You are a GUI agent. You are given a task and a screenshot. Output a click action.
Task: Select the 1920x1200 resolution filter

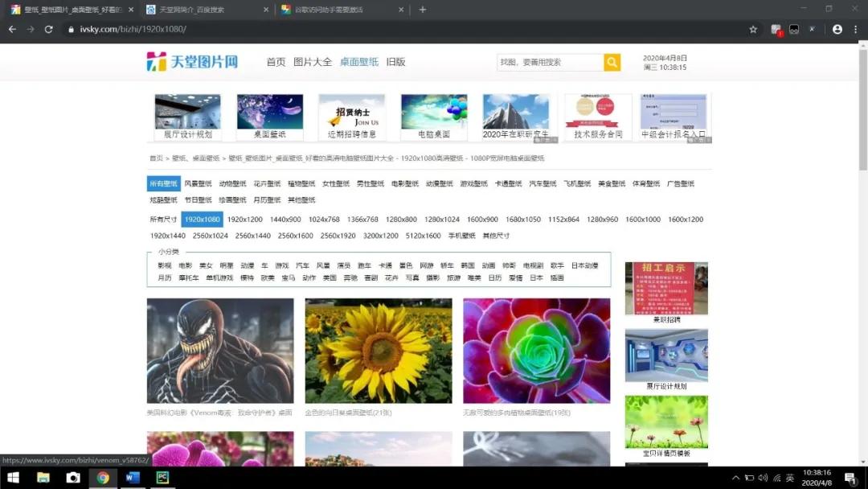pyautogui.click(x=244, y=219)
